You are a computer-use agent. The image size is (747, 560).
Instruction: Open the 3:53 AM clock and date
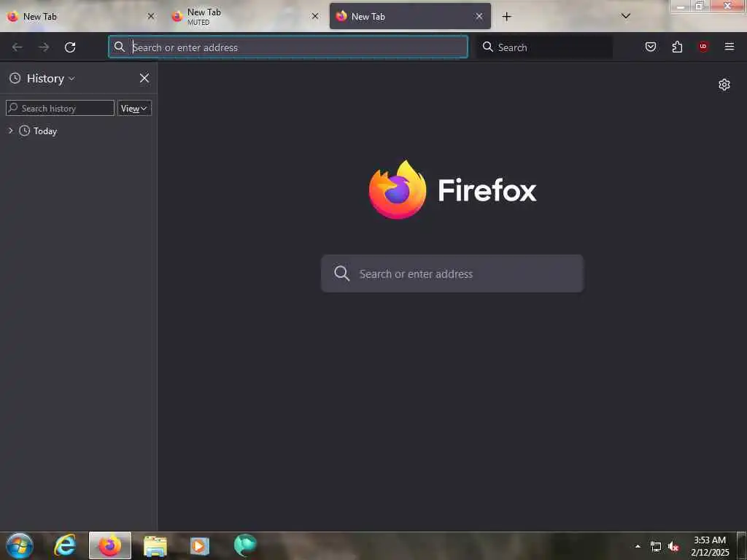[710, 546]
